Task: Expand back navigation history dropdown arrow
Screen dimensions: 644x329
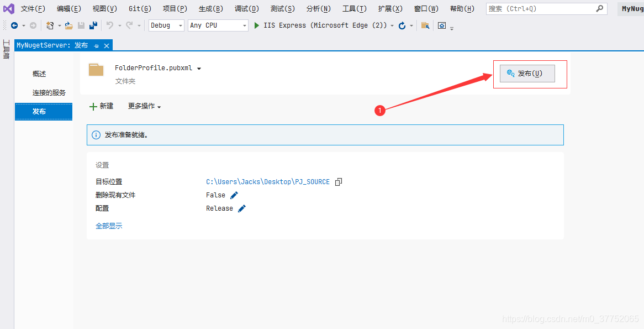Action: coord(23,25)
